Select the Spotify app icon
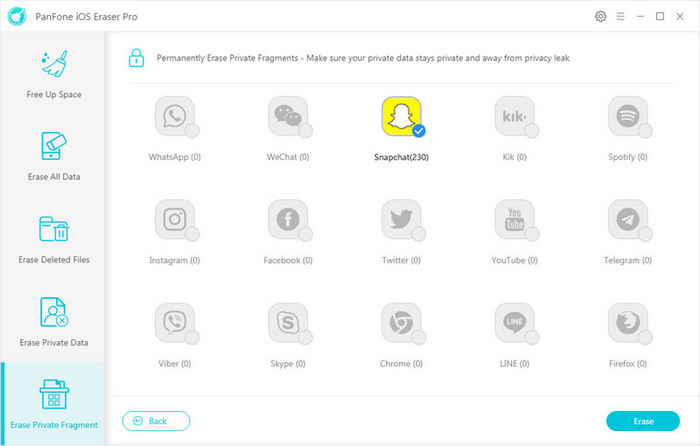 tap(628, 116)
